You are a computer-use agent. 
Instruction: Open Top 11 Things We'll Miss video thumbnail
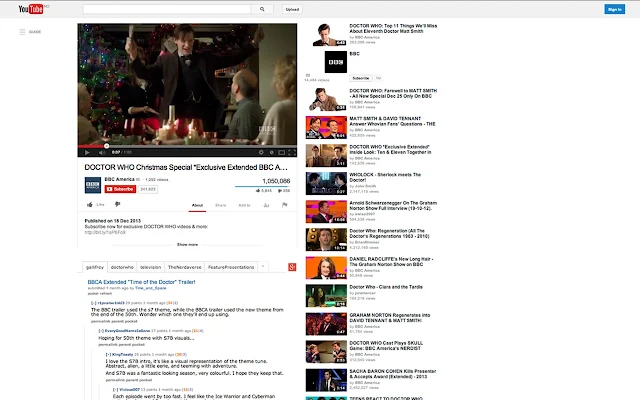326,34
